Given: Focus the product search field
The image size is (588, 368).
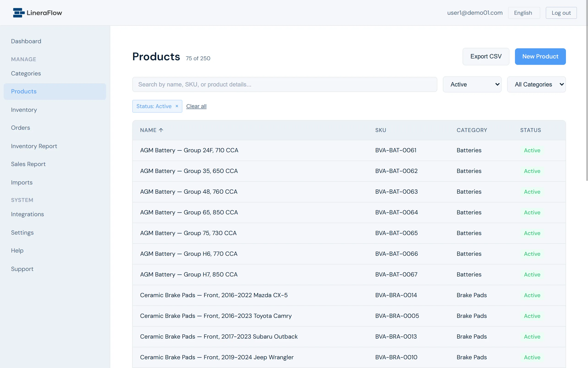Looking at the screenshot, I should (285, 84).
